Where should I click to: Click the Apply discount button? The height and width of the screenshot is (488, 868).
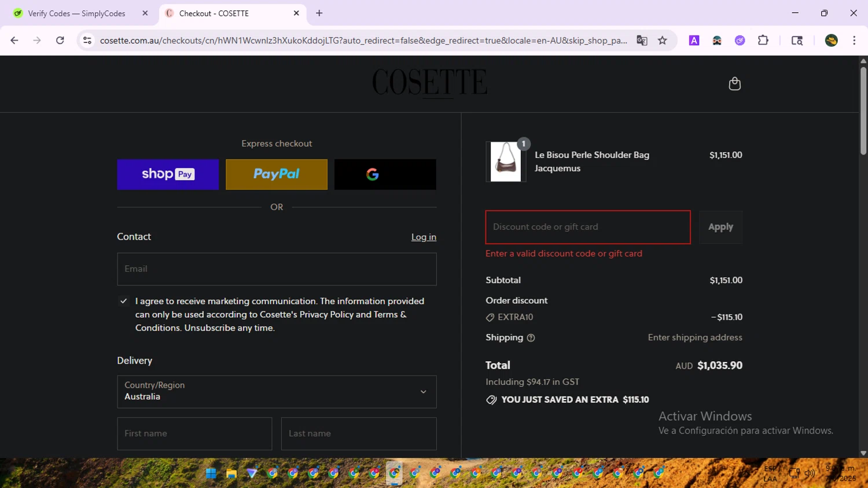(720, 227)
